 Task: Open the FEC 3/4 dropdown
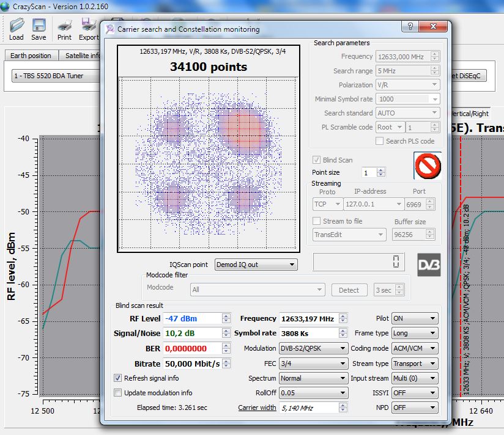pos(313,364)
